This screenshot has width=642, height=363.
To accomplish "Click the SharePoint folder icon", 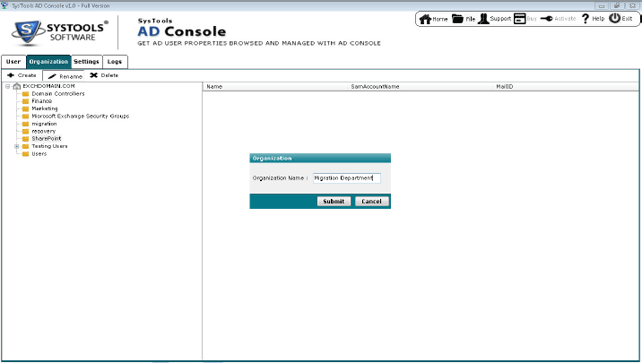I will coord(25,139).
